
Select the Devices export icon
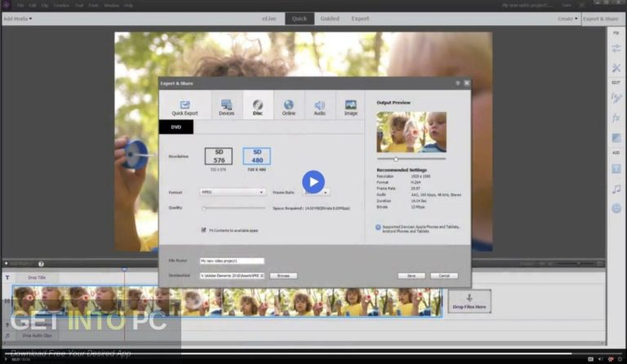click(226, 104)
